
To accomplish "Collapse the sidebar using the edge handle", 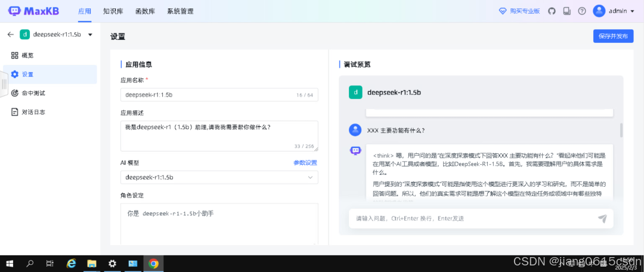I will tap(4, 84).
